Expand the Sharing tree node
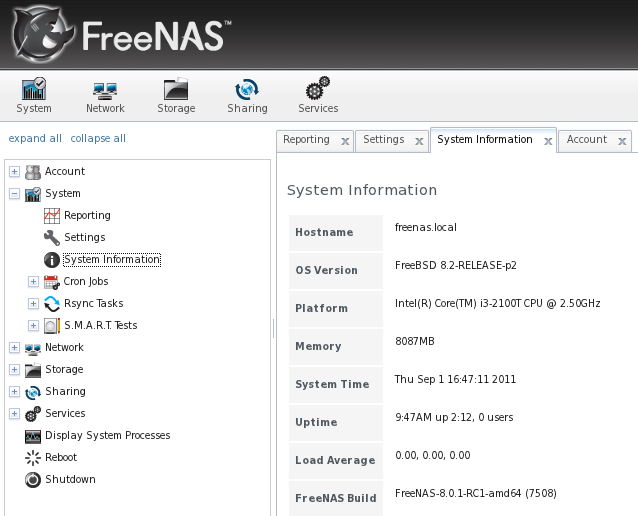The width and height of the screenshot is (638, 516). (x=14, y=391)
